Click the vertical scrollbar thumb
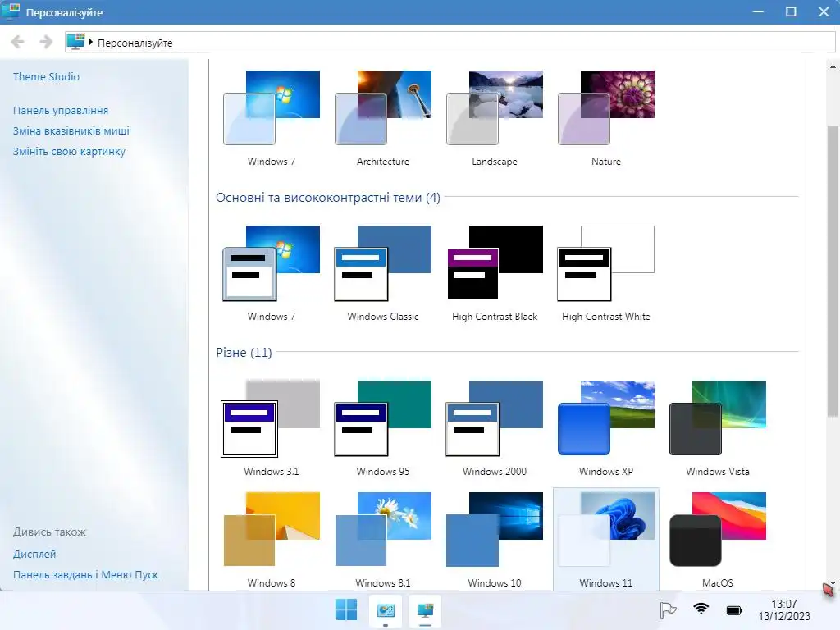840x630 pixels. click(x=833, y=271)
